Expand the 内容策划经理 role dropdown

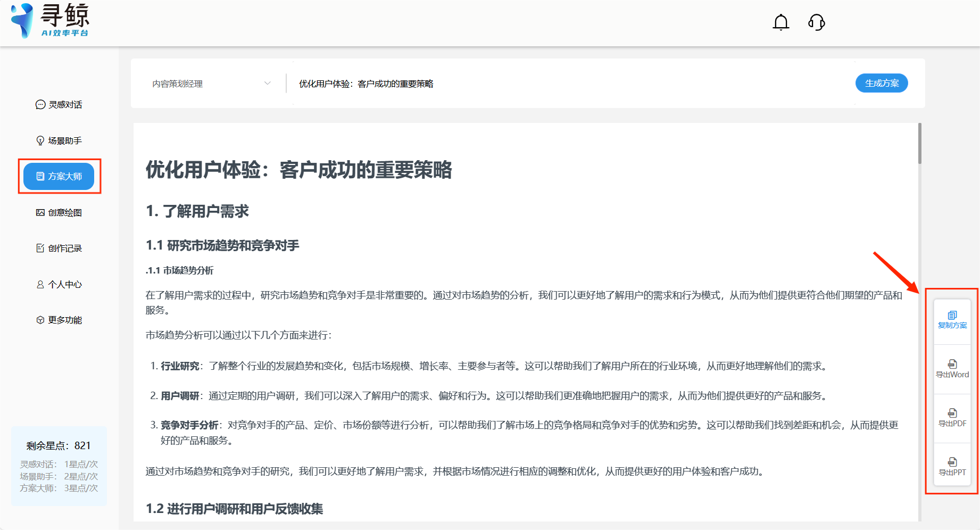pos(210,84)
